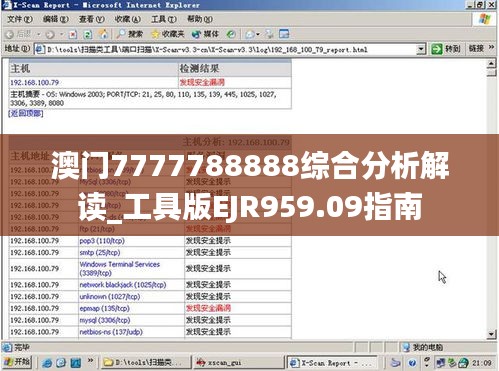The image size is (499, 371).
Task: Open the 收藏夹 favorites pane
Action: pyautogui.click(x=168, y=34)
